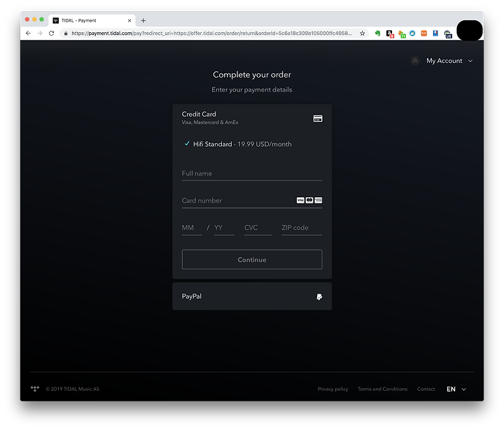Click the YY expiry year field
The width and height of the screenshot is (504, 430).
click(225, 228)
